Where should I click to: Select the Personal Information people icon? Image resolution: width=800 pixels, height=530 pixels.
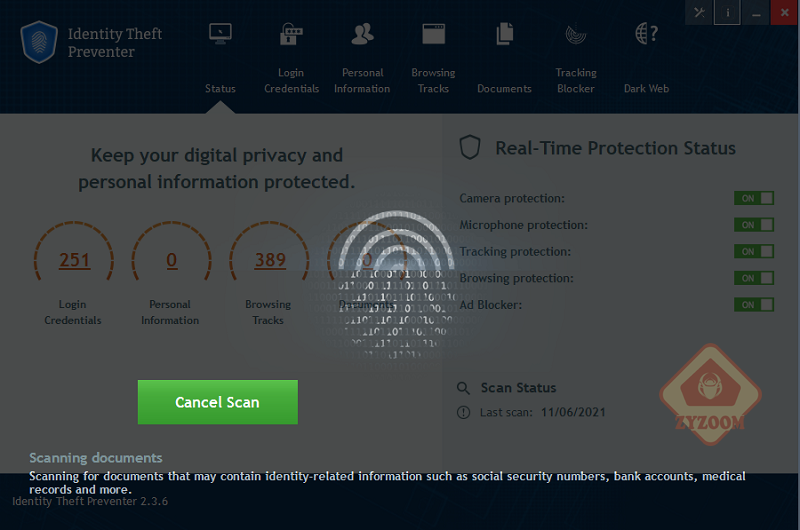[x=362, y=34]
